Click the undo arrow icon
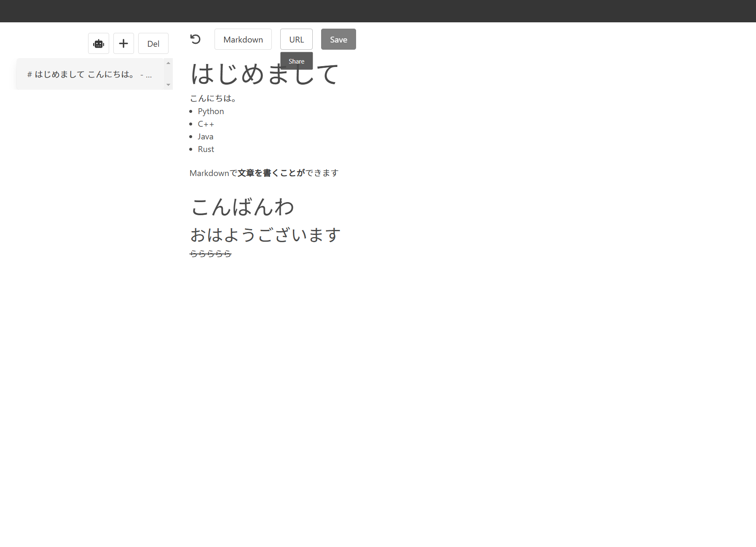The image size is (756, 547). 196,39
